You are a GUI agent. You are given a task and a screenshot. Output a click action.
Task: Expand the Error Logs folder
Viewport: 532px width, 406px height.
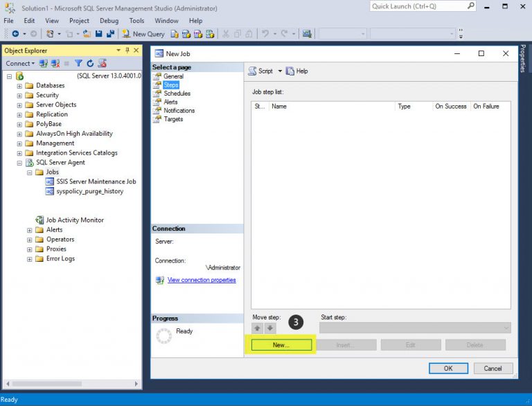click(x=30, y=259)
